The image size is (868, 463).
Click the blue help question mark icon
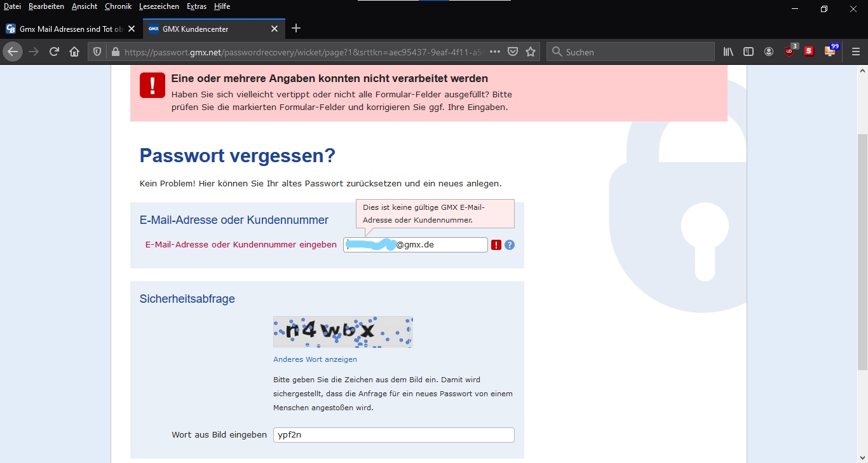click(510, 245)
